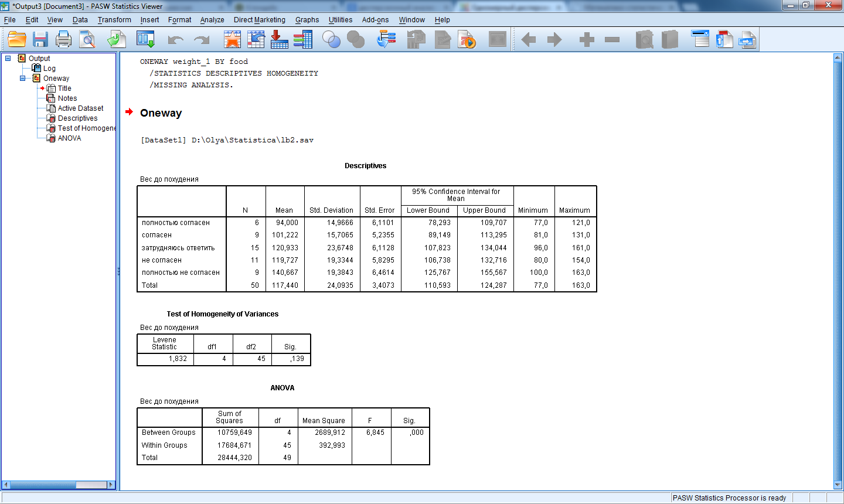This screenshot has width=844, height=504.
Task: Click the Promote left arrow icon
Action: (x=529, y=40)
